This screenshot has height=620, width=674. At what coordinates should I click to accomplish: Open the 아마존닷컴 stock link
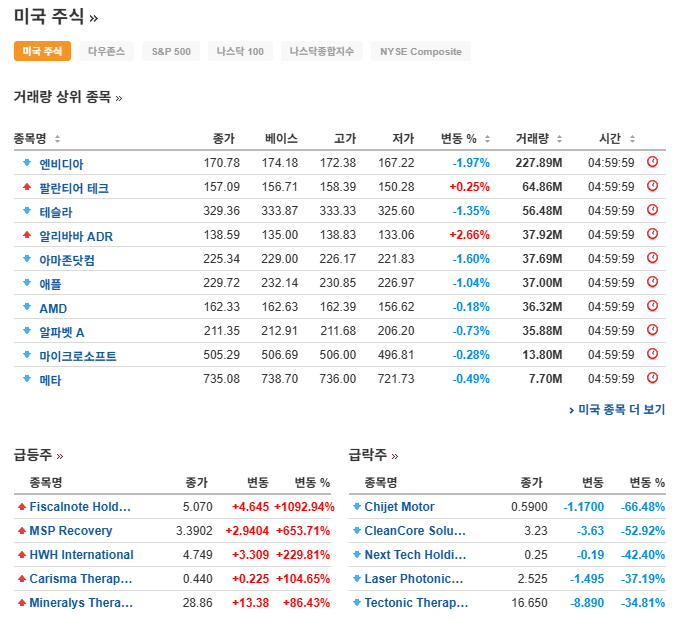[67, 260]
